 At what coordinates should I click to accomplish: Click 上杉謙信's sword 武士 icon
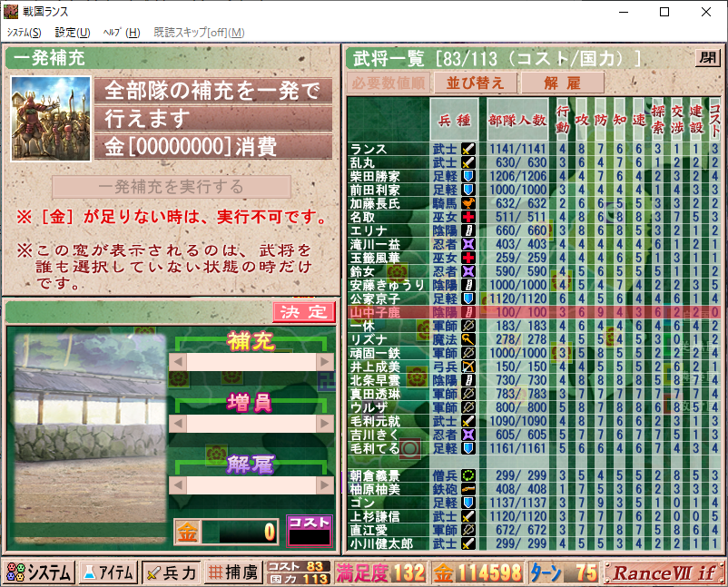[x=468, y=516]
